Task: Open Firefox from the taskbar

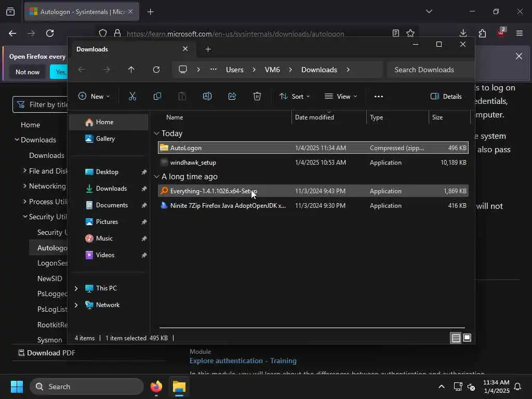Action: pyautogui.click(x=156, y=387)
